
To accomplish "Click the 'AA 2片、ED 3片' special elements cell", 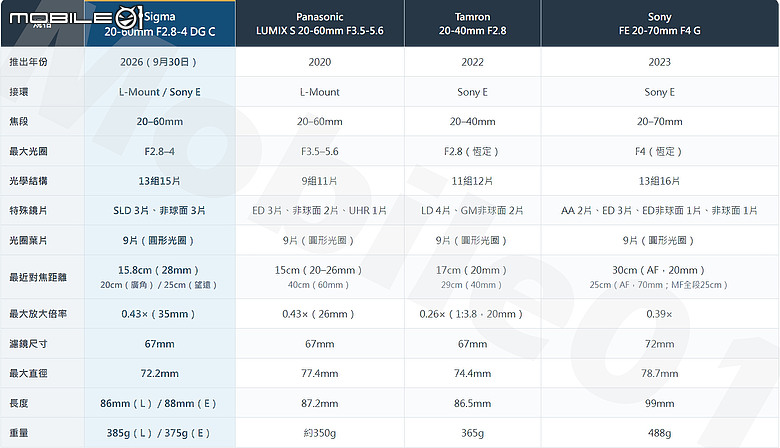I will pyautogui.click(x=660, y=210).
